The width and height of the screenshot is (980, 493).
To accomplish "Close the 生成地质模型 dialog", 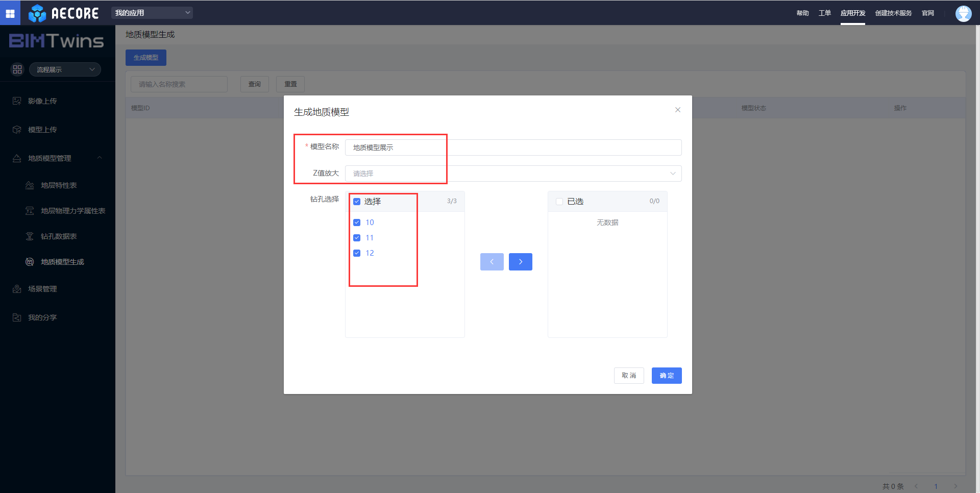I will click(677, 110).
